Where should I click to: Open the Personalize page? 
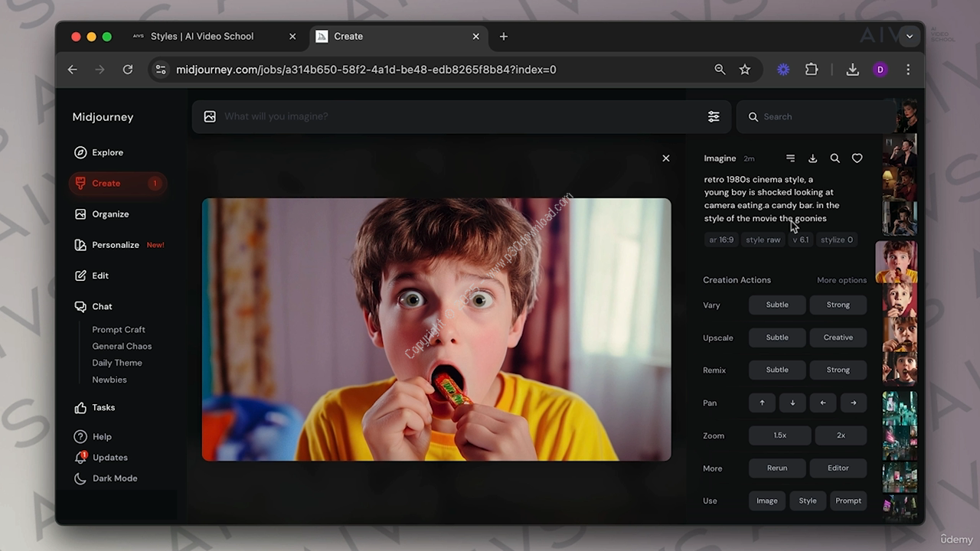[119, 245]
